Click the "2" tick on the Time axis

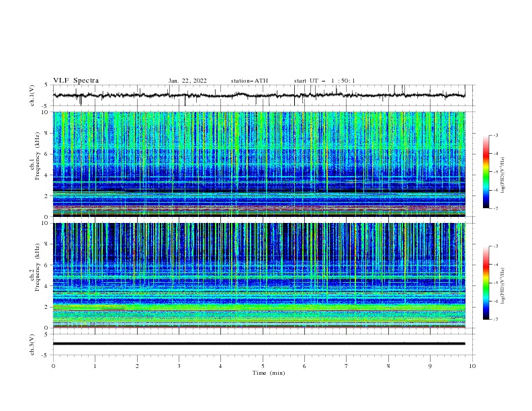click(137, 366)
